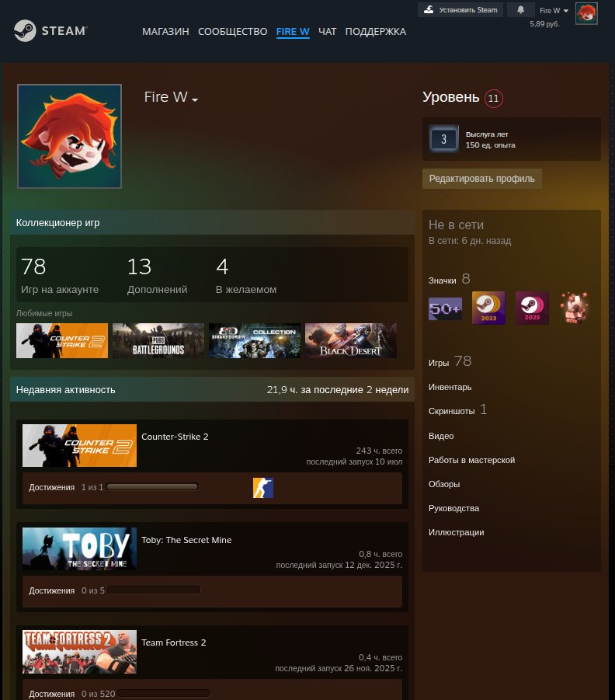Click Toby achievements progress bar
The image size is (615, 700).
(154, 590)
